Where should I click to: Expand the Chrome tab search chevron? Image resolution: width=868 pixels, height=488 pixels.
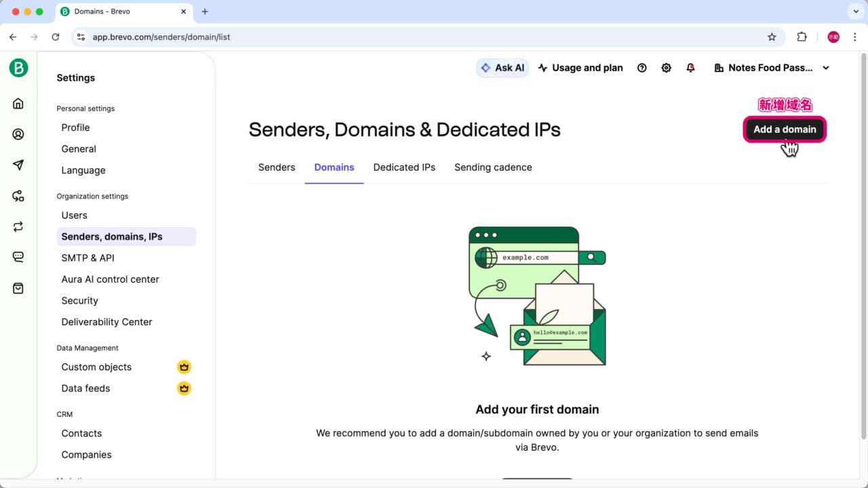tap(854, 12)
